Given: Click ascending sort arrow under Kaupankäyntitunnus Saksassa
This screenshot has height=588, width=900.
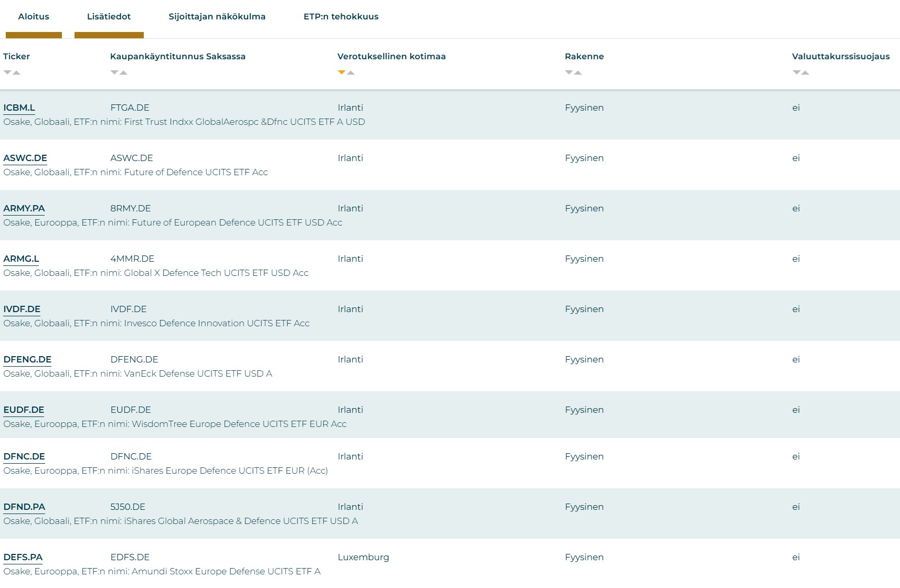Looking at the screenshot, I should (124, 72).
